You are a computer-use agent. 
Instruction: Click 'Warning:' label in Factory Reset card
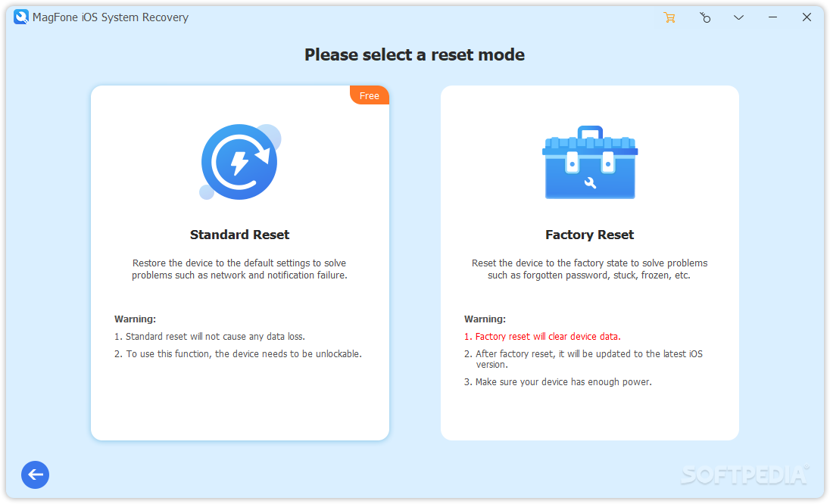[485, 319]
